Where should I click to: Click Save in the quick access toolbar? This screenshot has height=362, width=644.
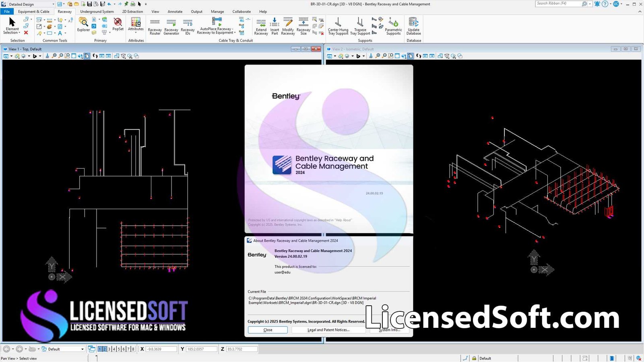pos(89,4)
